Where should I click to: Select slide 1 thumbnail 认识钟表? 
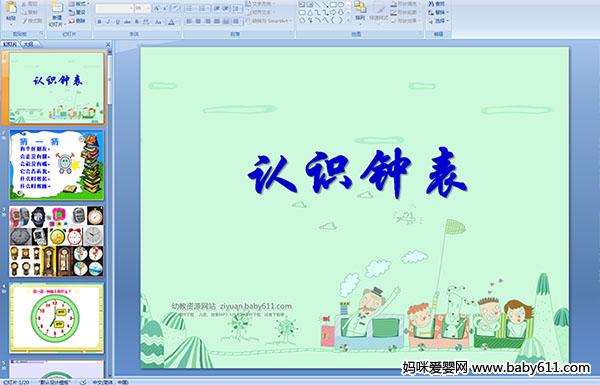pos(57,88)
